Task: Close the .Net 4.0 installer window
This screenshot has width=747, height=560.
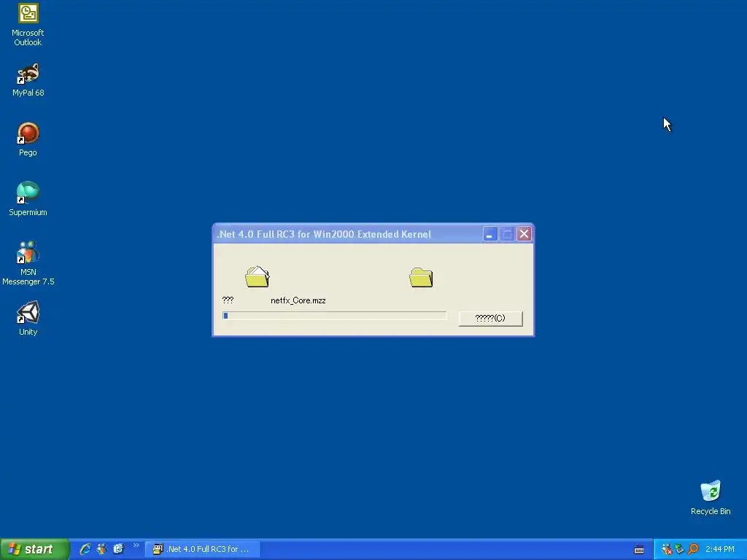Action: point(524,234)
